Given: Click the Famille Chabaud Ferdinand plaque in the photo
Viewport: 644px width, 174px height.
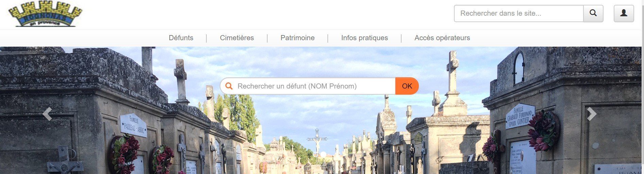Looking at the screenshot, I should [x=520, y=116].
